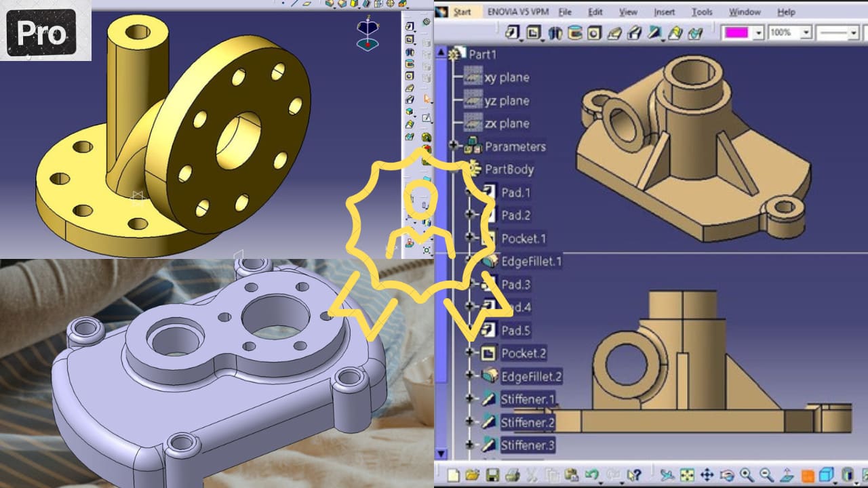
Task: Select the xy plane in the tree
Action: pyautogui.click(x=507, y=77)
